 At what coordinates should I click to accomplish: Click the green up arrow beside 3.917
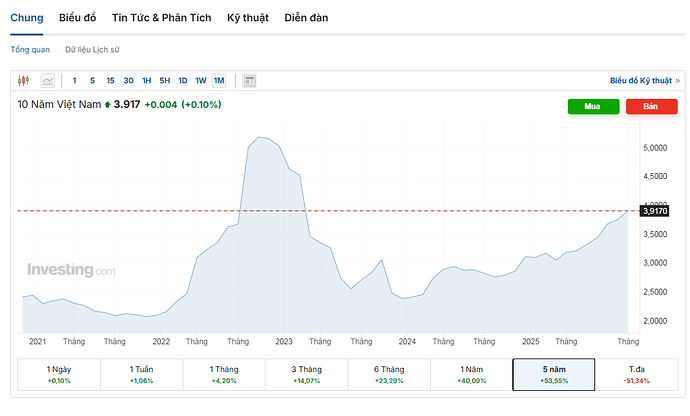coord(106,104)
